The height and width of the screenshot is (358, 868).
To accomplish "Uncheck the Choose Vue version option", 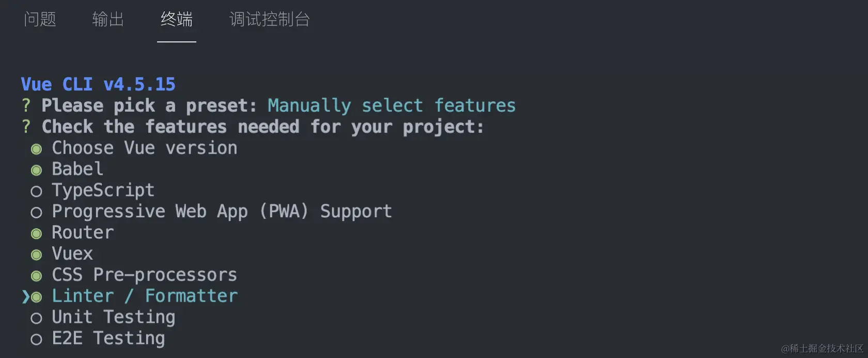I will [36, 149].
